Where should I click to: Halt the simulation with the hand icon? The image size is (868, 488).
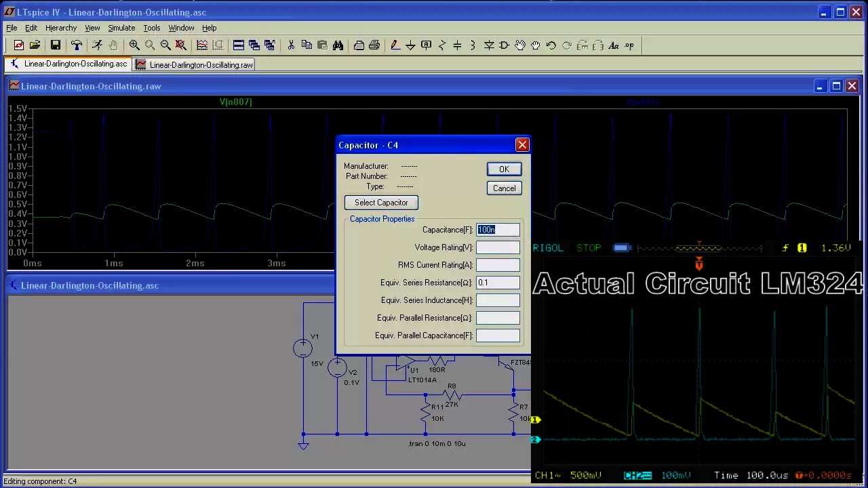point(113,45)
